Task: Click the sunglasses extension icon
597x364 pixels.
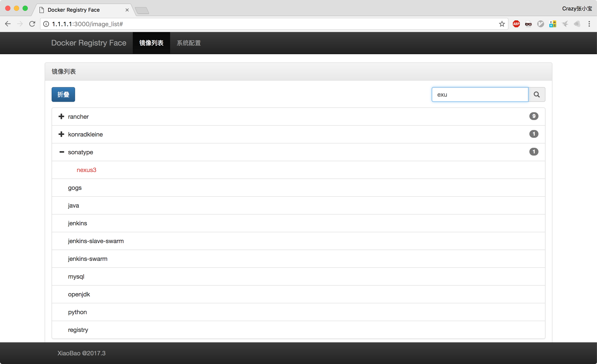Action: 528,24
